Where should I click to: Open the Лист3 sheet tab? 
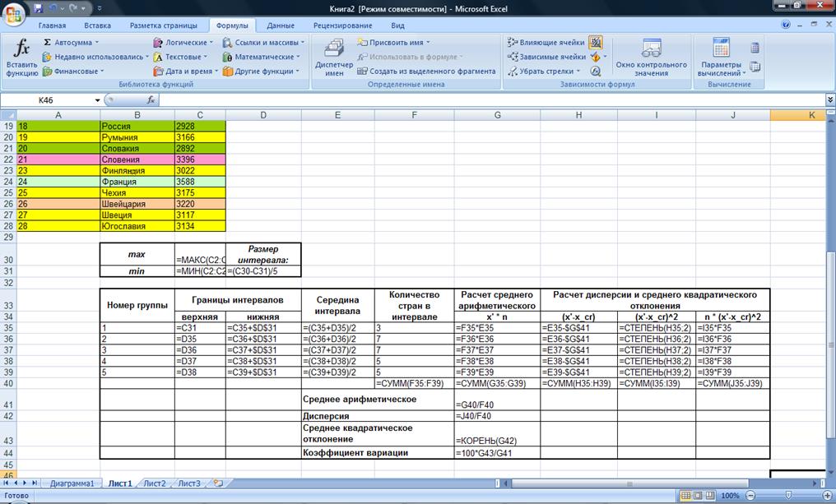(189, 483)
